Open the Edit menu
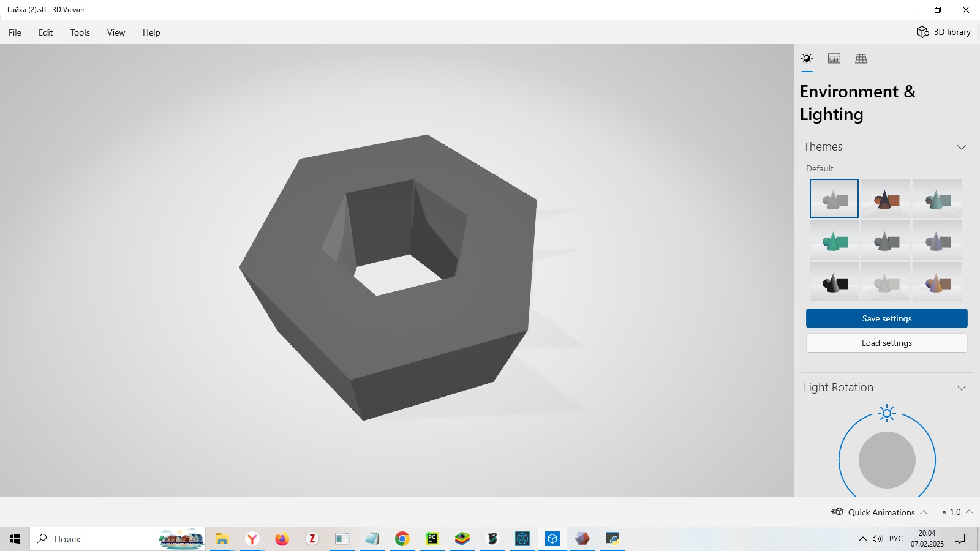 tap(46, 32)
